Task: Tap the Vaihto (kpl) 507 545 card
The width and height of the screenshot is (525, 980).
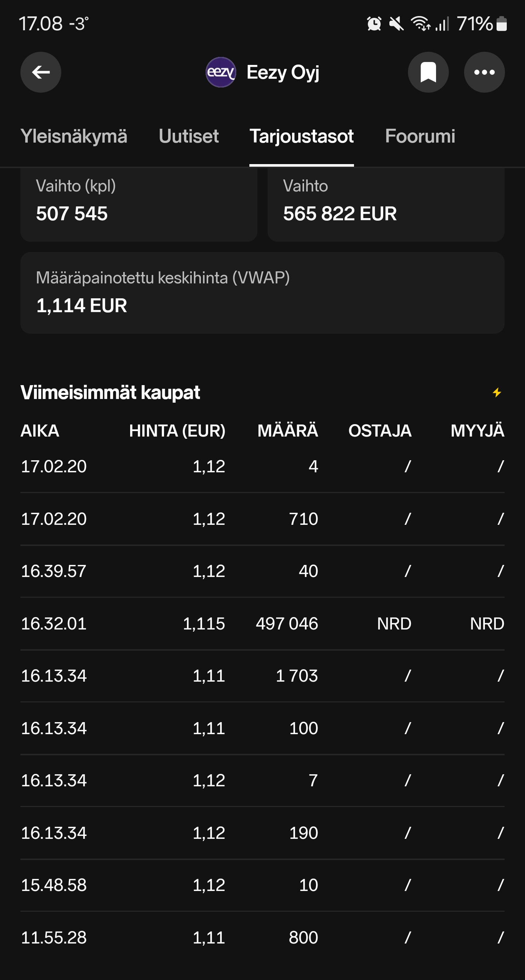Action: [139, 204]
